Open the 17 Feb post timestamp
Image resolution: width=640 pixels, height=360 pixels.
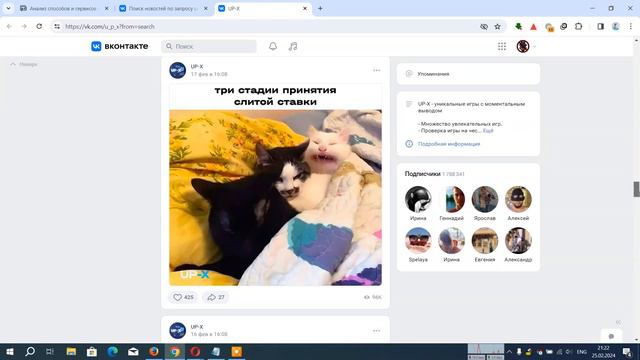point(209,74)
